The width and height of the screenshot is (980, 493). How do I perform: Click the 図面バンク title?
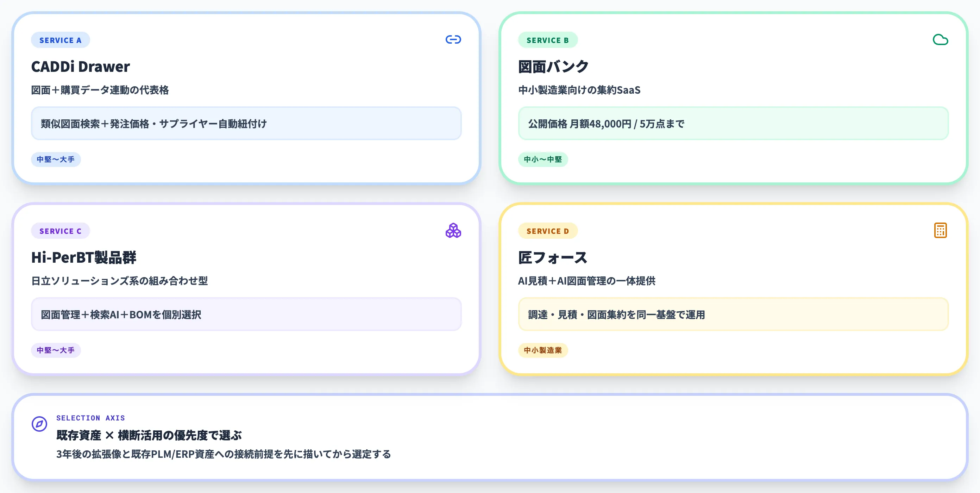coord(553,67)
